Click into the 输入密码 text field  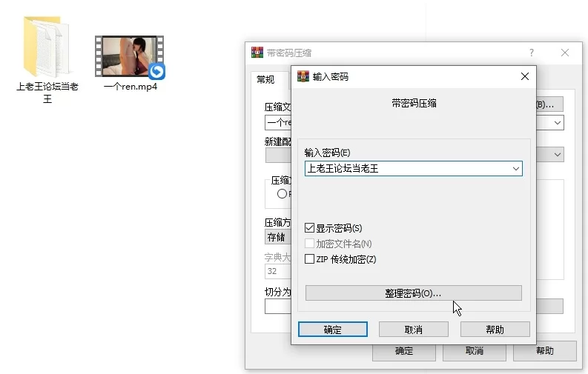(406, 169)
